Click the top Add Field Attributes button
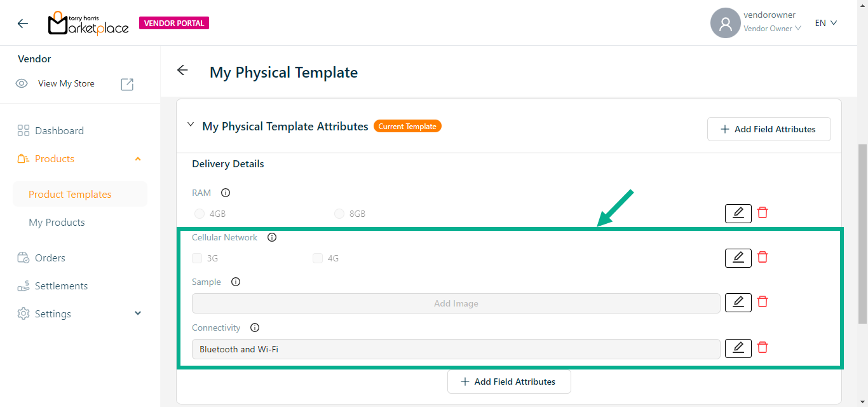This screenshot has width=868, height=407. [768, 129]
